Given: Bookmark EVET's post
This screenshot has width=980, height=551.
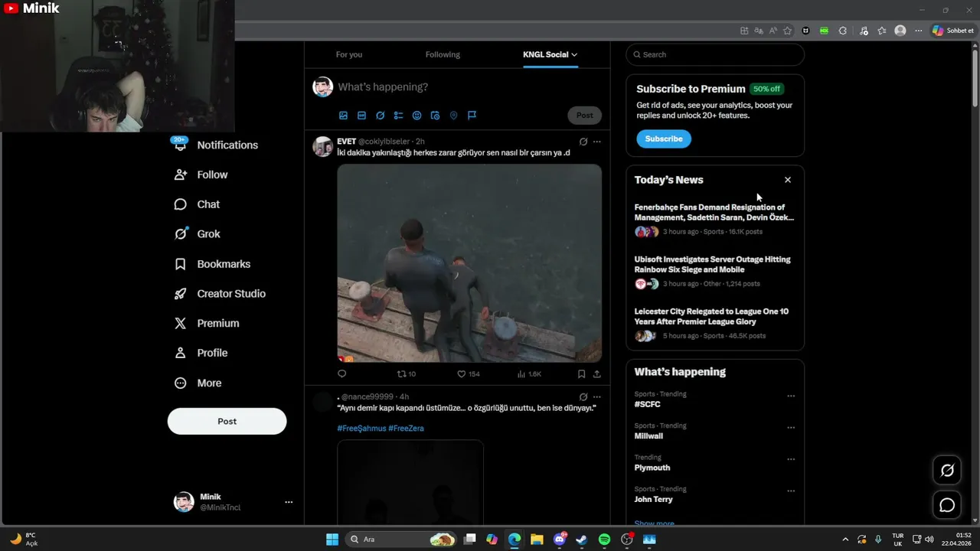Looking at the screenshot, I should point(581,374).
